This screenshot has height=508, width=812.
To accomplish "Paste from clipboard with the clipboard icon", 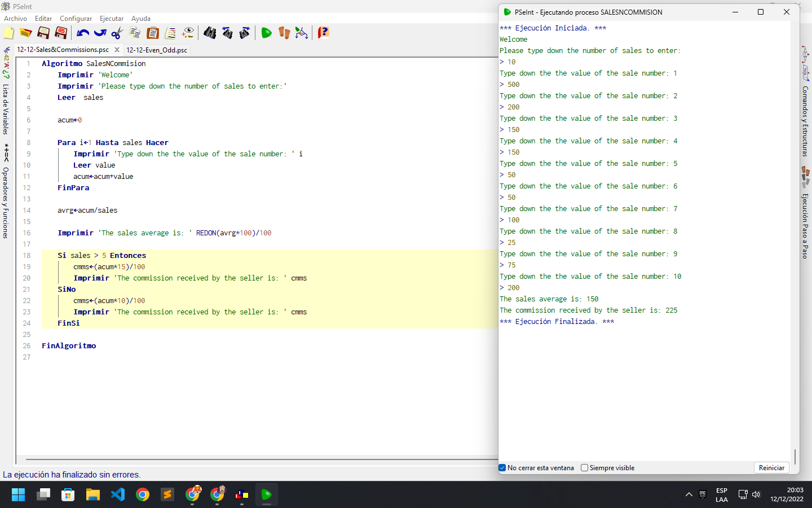I will (153, 33).
